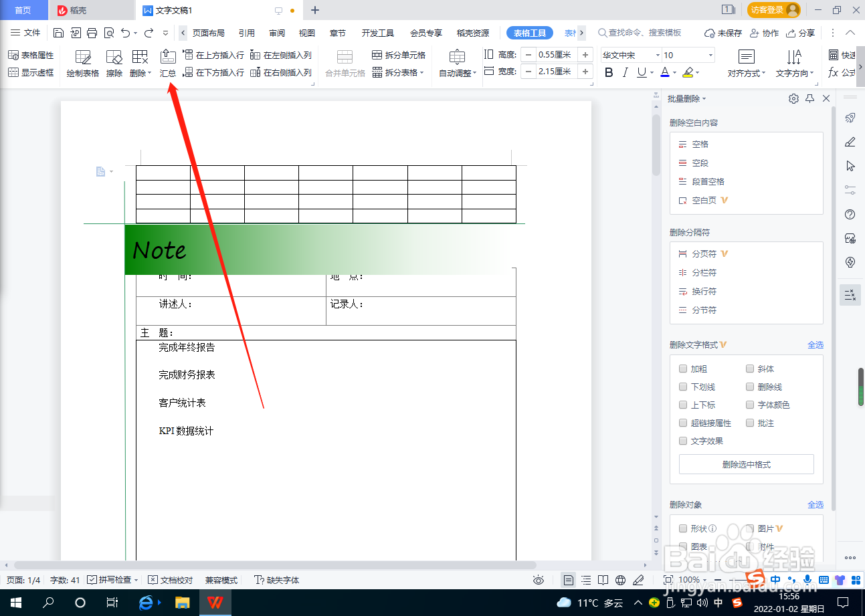Check the 斜体 checkbox

click(x=750, y=369)
